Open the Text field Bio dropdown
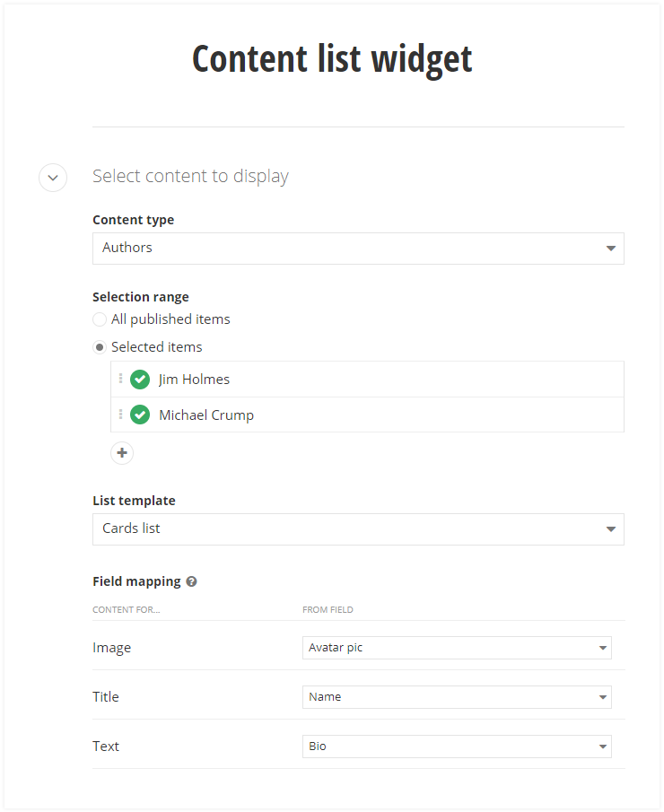This screenshot has height=812, width=664. [456, 747]
